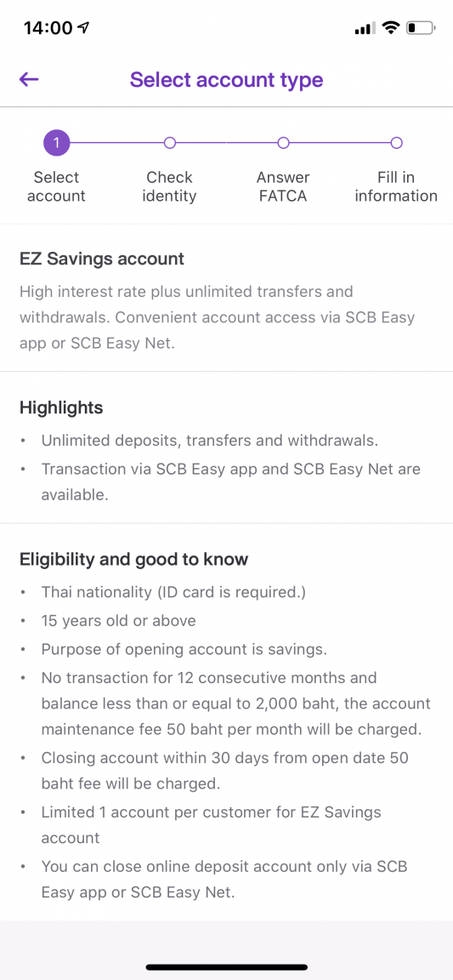Tap the 14:00 clock in status bar
The width and height of the screenshot is (453, 980).
click(x=48, y=28)
